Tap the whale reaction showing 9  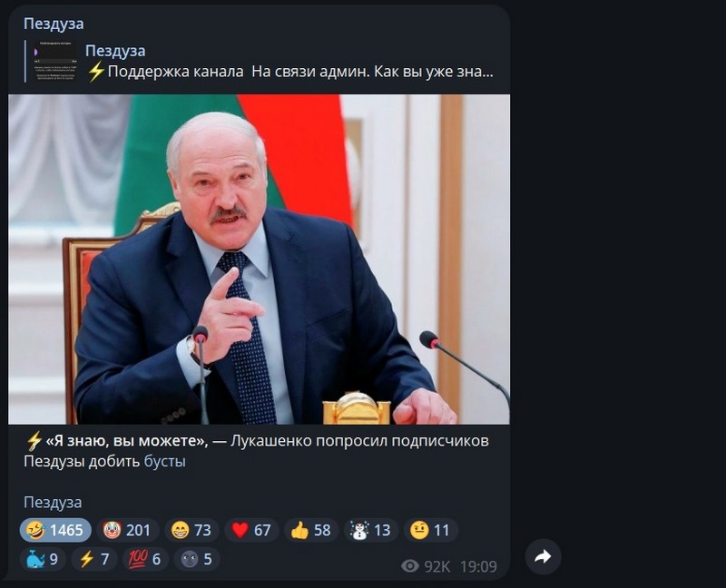click(x=43, y=559)
